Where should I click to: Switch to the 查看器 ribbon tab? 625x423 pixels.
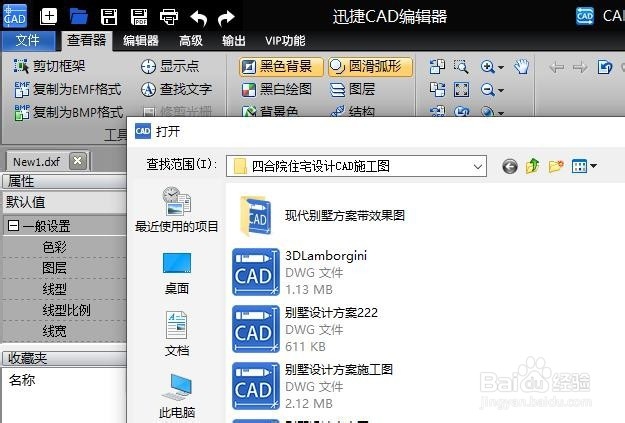tap(87, 41)
